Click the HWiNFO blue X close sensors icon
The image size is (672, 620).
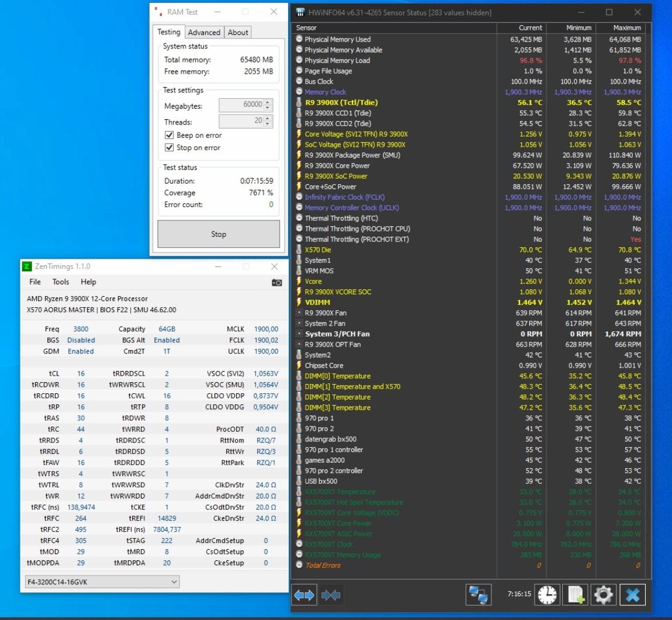(x=633, y=595)
